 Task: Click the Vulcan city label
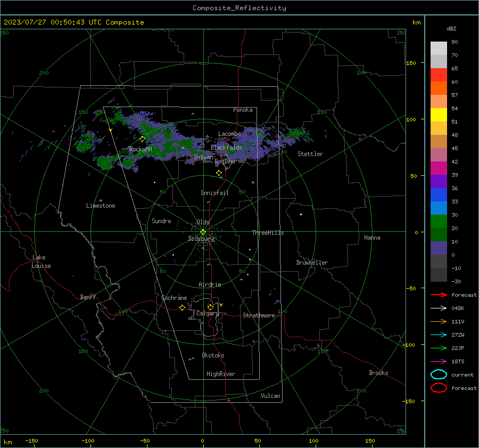coord(270,396)
